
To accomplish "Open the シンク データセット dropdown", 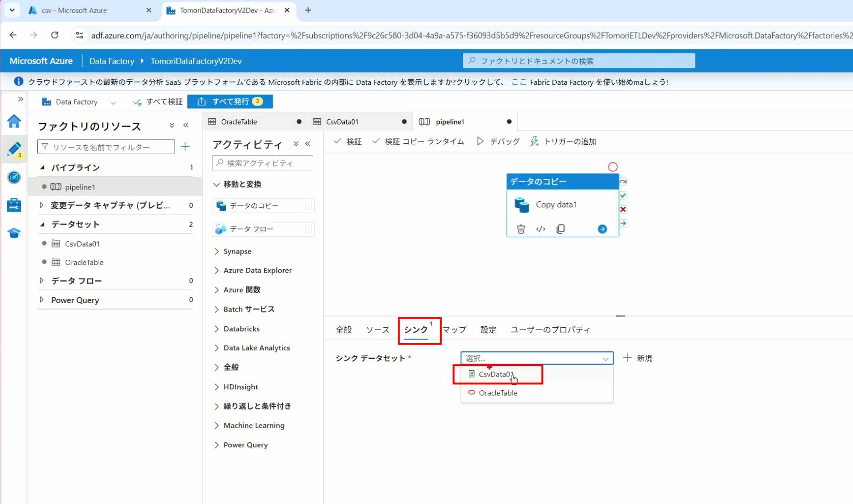I will coord(536,358).
